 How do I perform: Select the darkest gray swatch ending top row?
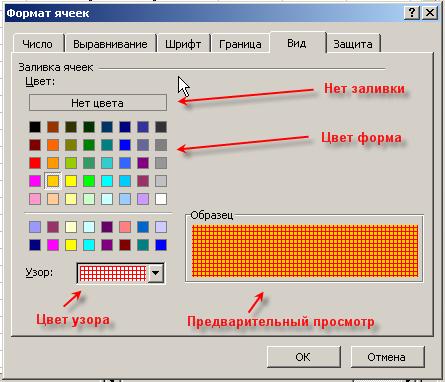pyautogui.click(x=161, y=127)
